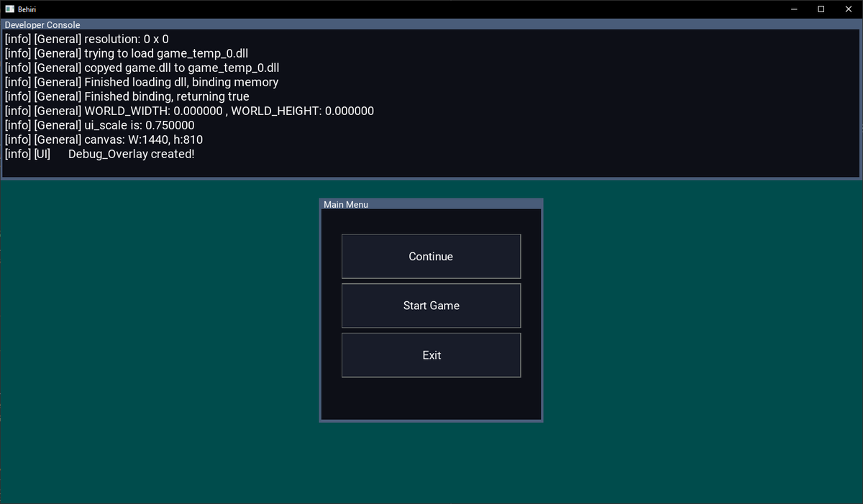Click the Behiri application icon in title bar
The height and width of the screenshot is (504, 863).
(10, 9)
